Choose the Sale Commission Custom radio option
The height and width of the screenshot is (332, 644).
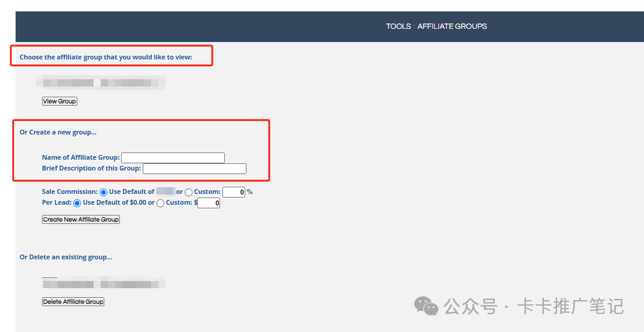[x=188, y=192]
